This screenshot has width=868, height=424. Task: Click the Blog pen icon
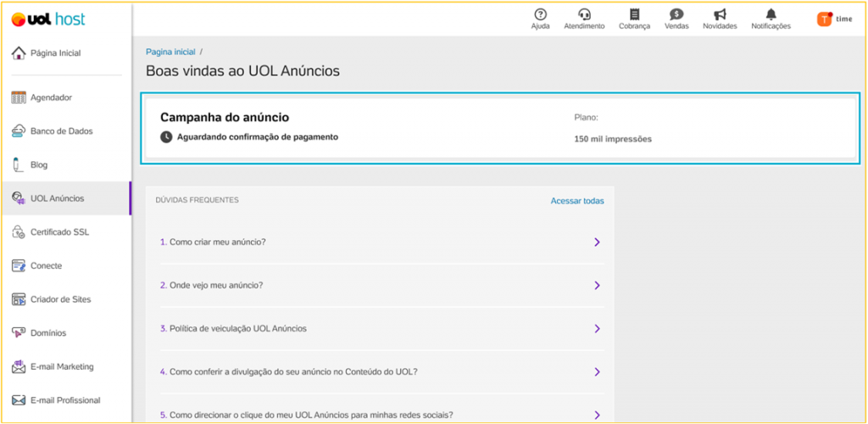(x=19, y=165)
